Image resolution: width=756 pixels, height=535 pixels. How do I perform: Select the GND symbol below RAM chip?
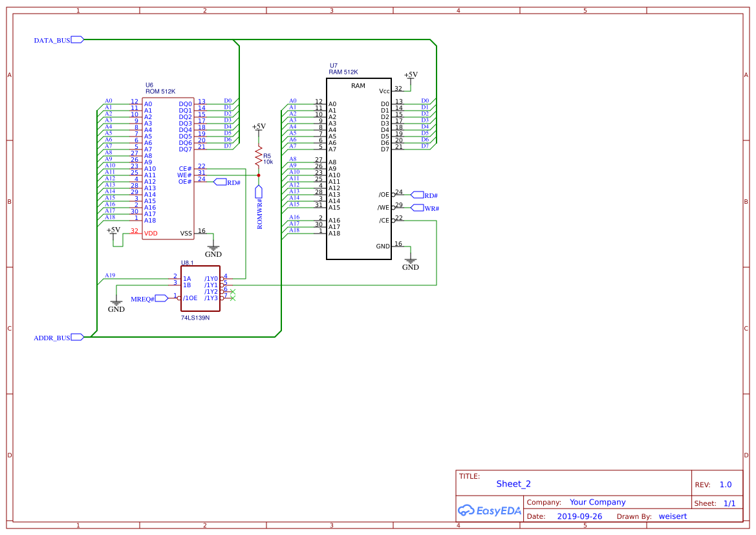tap(410, 261)
